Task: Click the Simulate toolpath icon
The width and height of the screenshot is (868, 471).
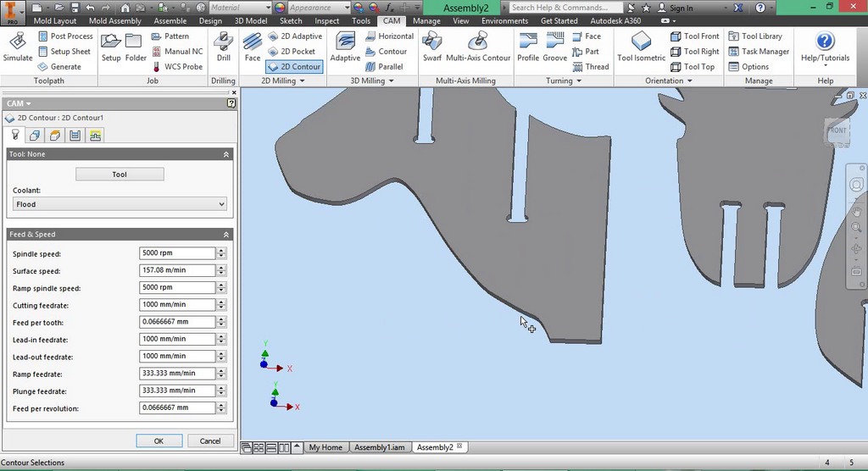Action: point(18,47)
